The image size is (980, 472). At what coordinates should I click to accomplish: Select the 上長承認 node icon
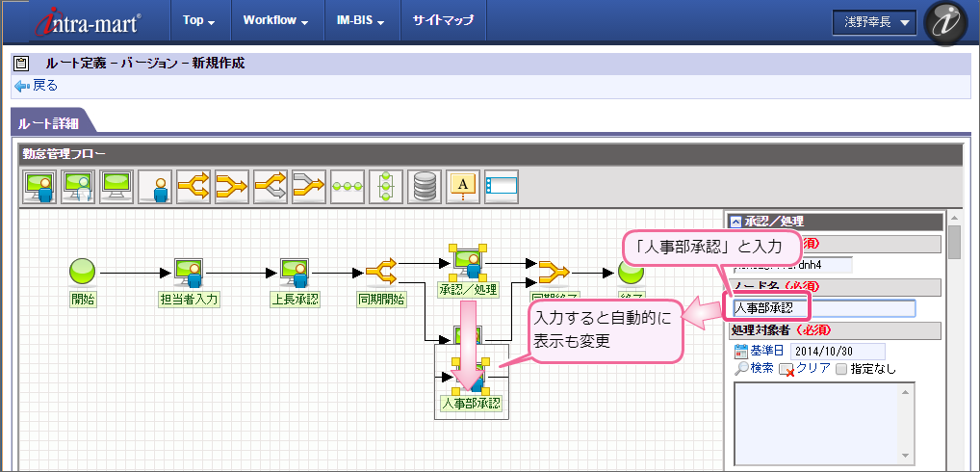(x=294, y=273)
